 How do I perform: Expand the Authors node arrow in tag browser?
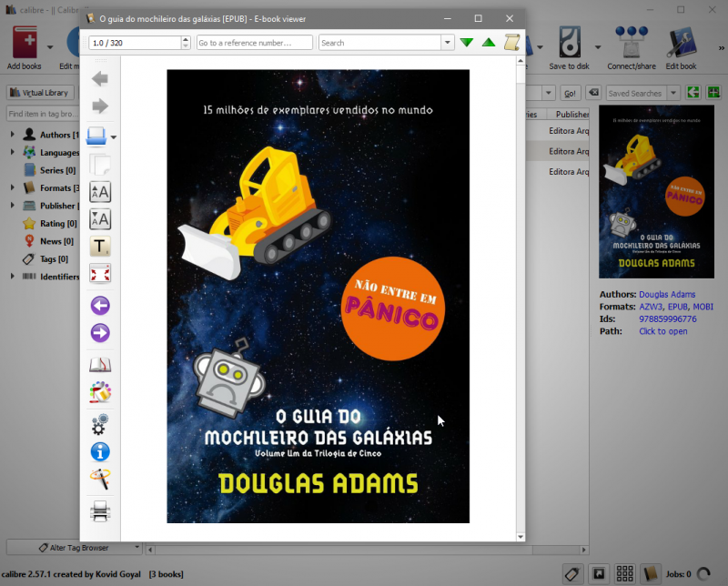click(x=13, y=134)
